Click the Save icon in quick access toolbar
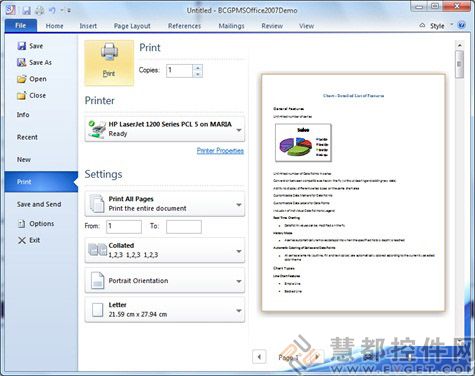The height and width of the screenshot is (376, 475). [27, 11]
